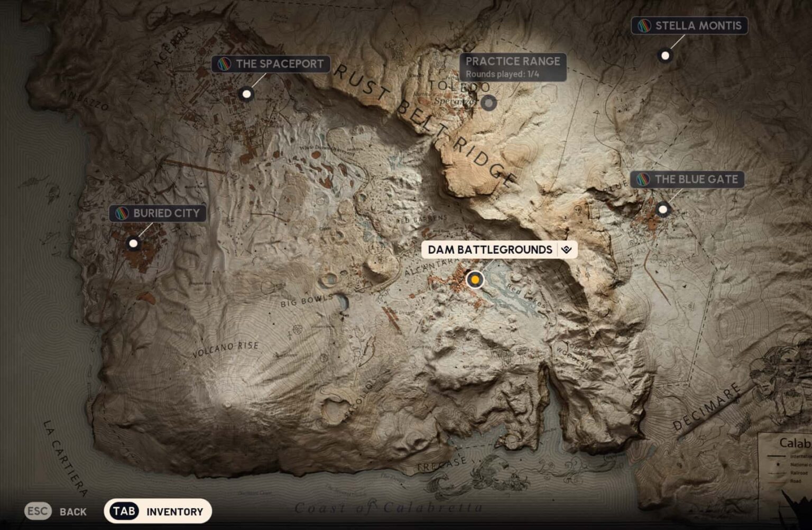
Task: Pick the Buried City white map marker
Action: [x=133, y=243]
